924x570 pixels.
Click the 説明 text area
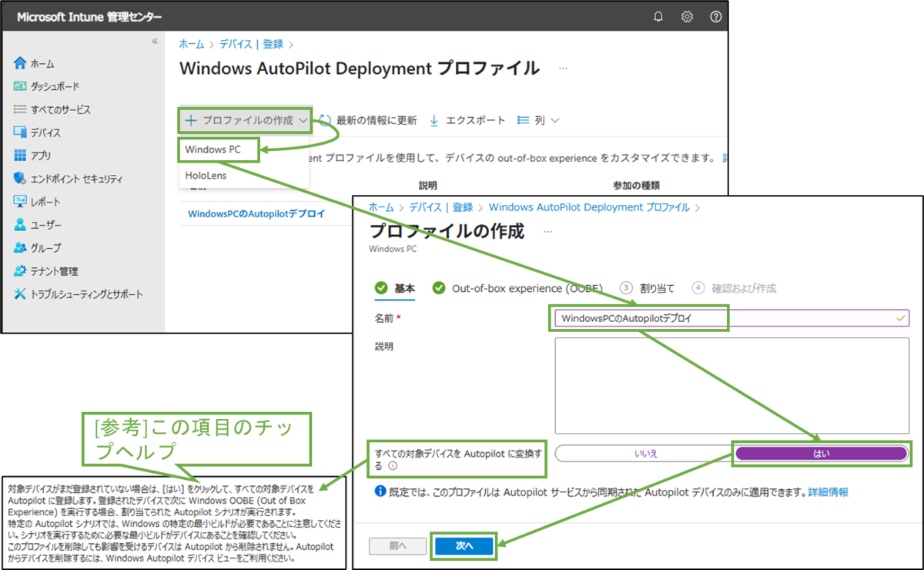point(731,385)
